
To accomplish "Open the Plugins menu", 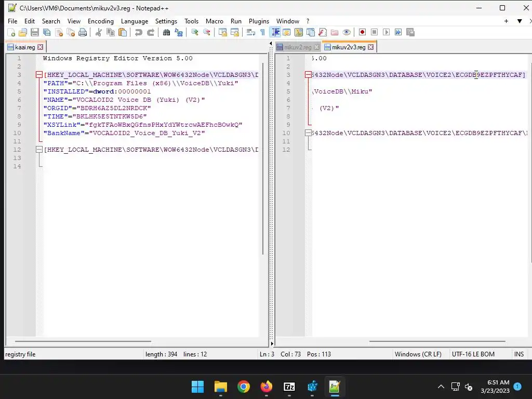I will click(x=259, y=21).
